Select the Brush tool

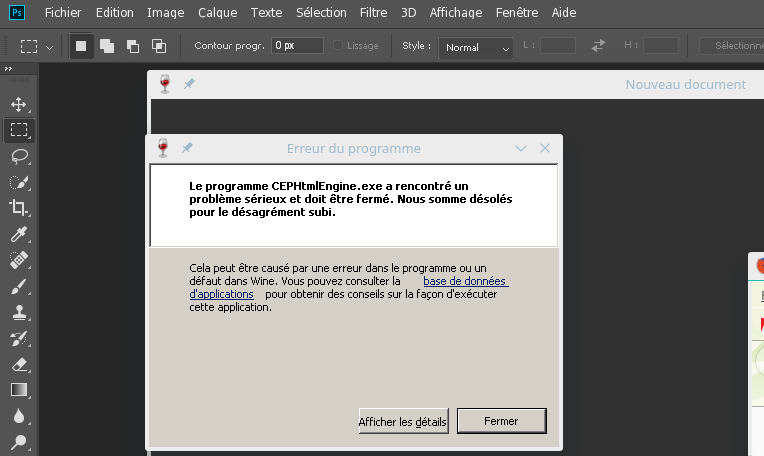tap(18, 286)
